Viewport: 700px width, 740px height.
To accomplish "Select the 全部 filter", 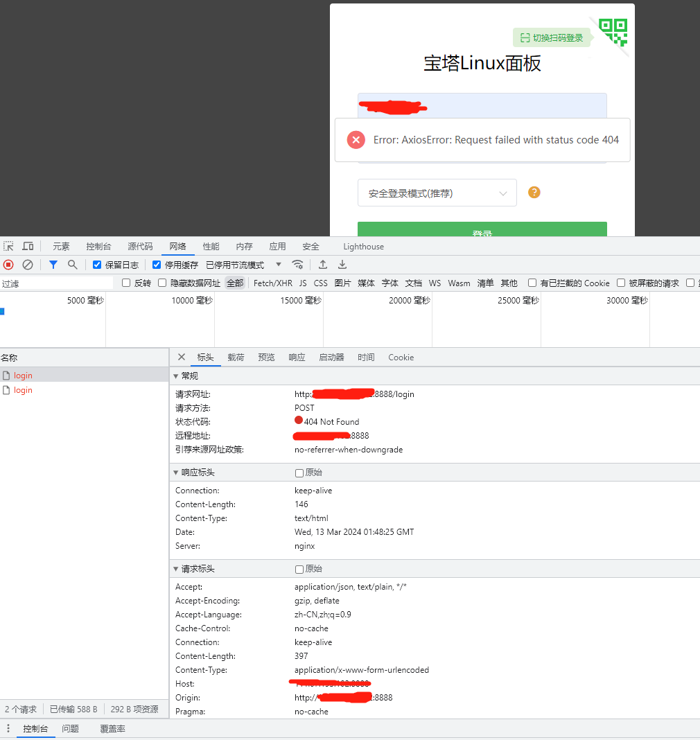I will pyautogui.click(x=235, y=283).
